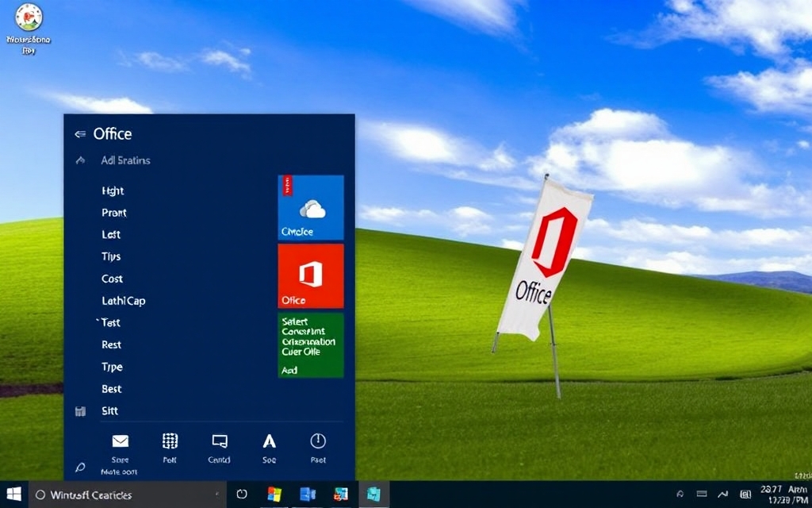Open the 'Best' list entry
The image size is (812, 508).
[111, 389]
